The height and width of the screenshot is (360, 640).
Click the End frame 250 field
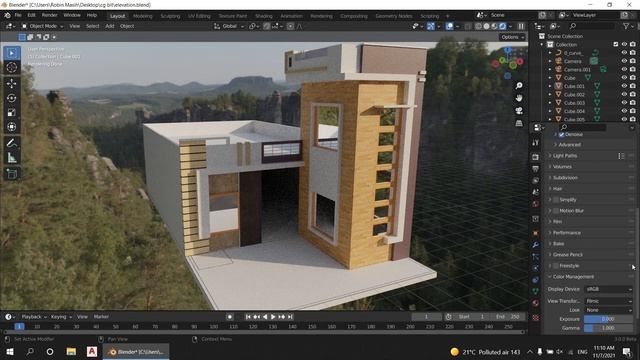point(508,317)
